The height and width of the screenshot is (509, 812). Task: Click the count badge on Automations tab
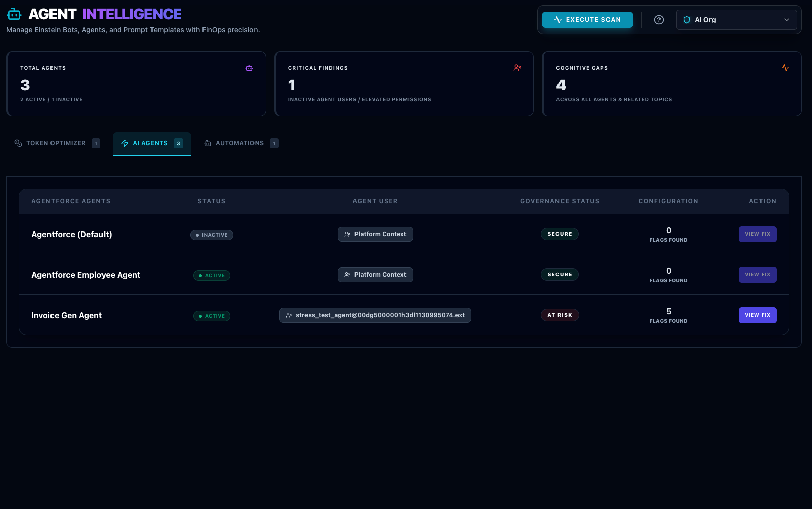coord(274,143)
